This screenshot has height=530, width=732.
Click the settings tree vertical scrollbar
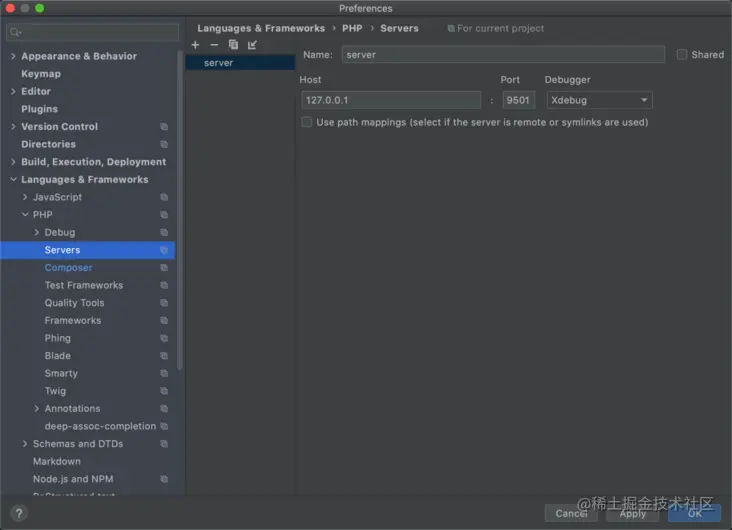pos(180,210)
